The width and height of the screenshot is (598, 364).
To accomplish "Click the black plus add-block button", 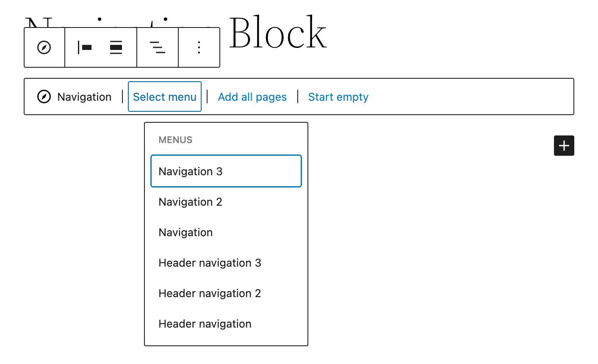I will [564, 146].
